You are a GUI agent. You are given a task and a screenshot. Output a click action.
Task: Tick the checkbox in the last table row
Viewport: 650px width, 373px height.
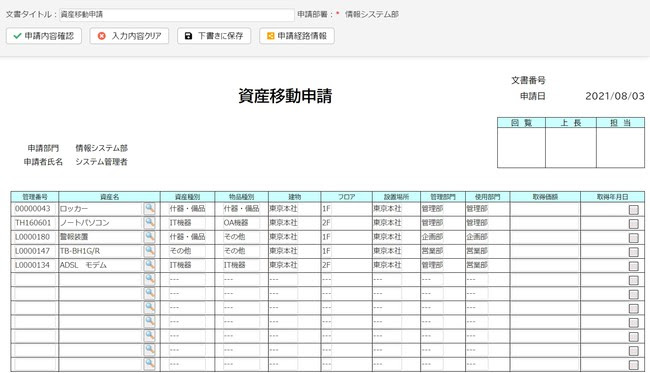click(633, 365)
